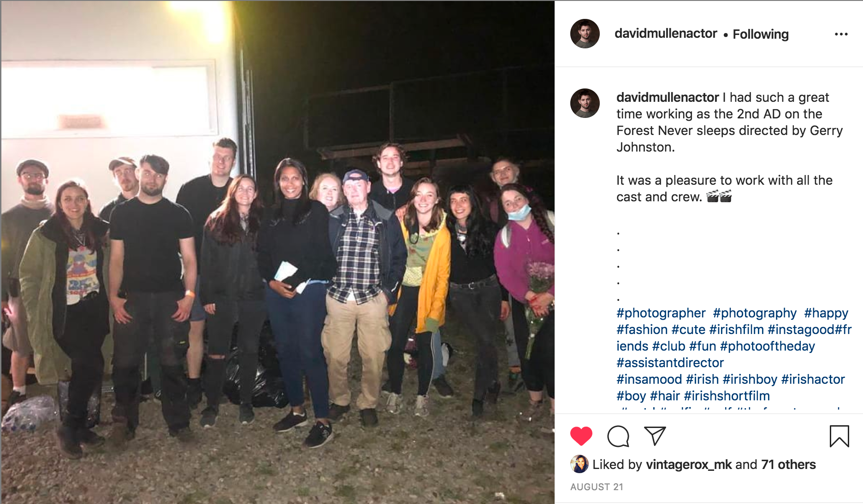The height and width of the screenshot is (504, 863).
Task: Open davidmullenactor profile picture in header
Action: pyautogui.click(x=585, y=34)
